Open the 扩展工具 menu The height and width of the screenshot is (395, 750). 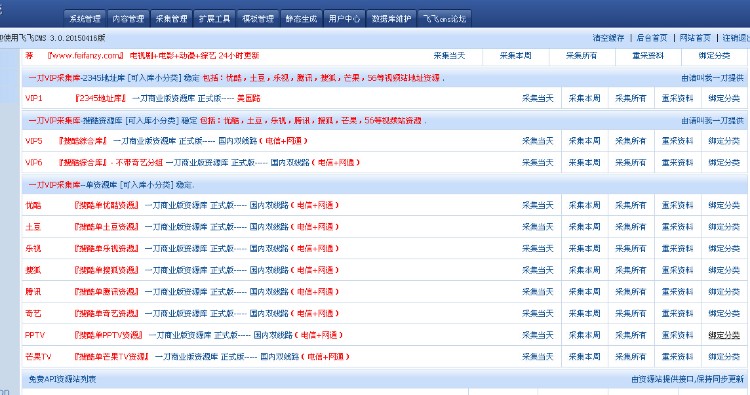214,19
